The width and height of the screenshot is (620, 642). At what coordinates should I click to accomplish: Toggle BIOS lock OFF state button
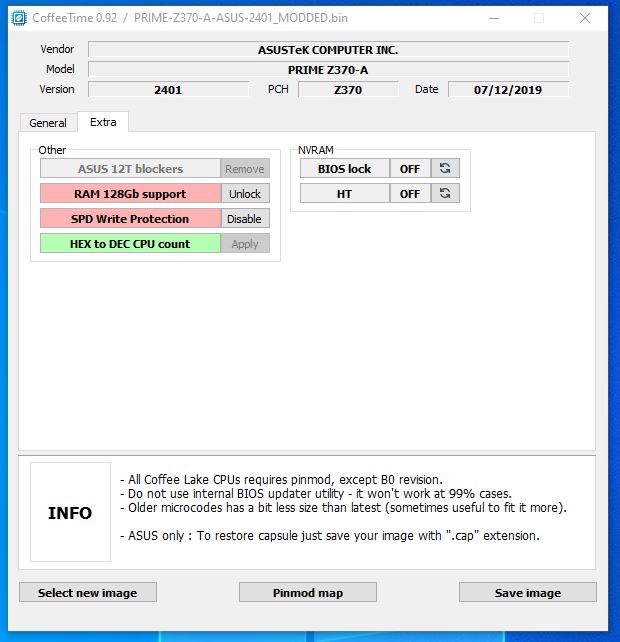point(410,168)
